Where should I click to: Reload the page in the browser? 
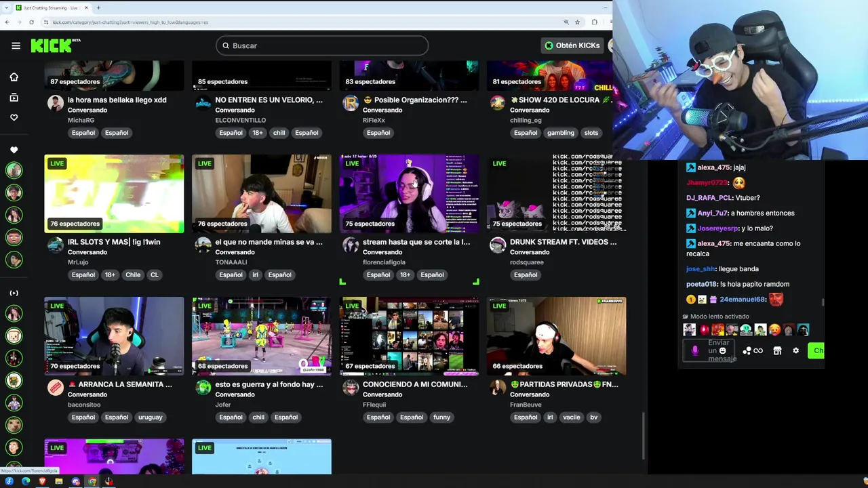point(31,22)
